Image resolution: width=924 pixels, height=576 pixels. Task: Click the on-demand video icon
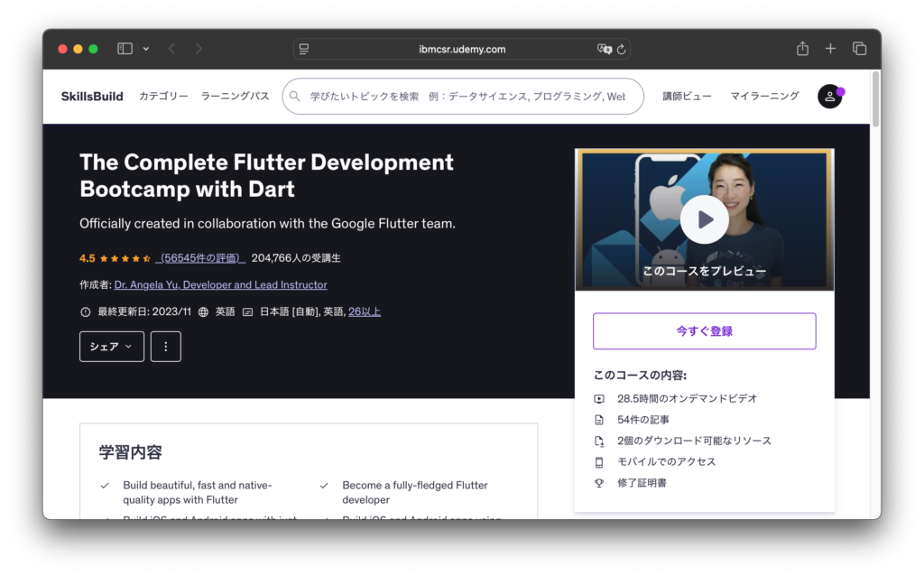pyautogui.click(x=599, y=399)
